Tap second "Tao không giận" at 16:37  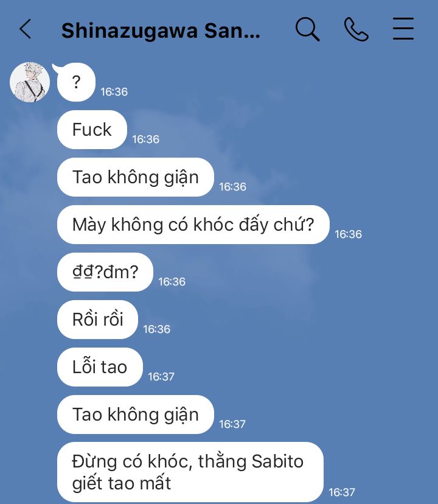click(x=135, y=415)
